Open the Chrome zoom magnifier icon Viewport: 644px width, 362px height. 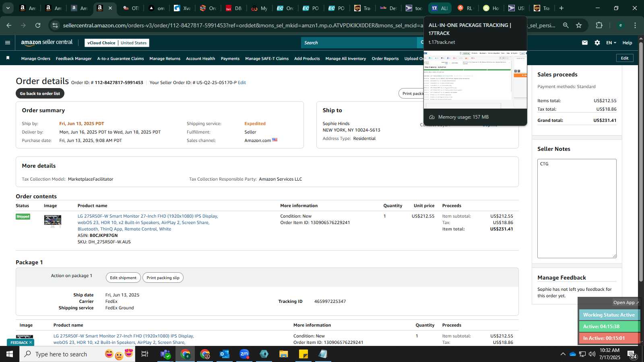566,25
